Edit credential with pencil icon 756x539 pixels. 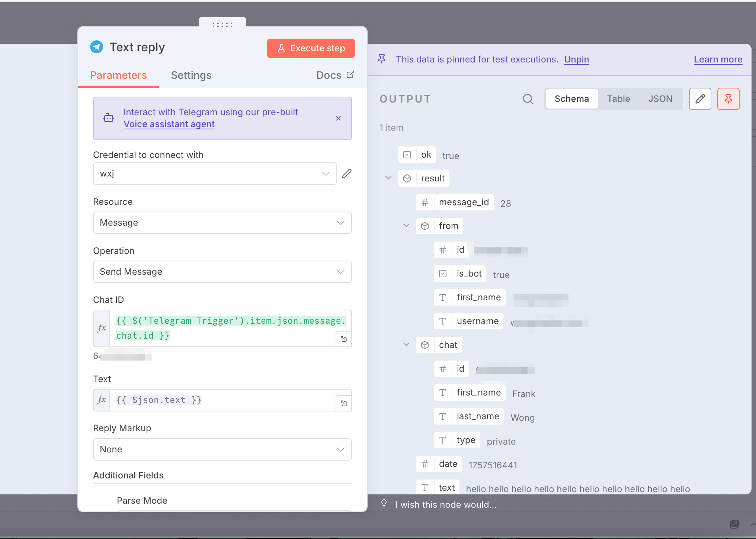[x=347, y=174]
